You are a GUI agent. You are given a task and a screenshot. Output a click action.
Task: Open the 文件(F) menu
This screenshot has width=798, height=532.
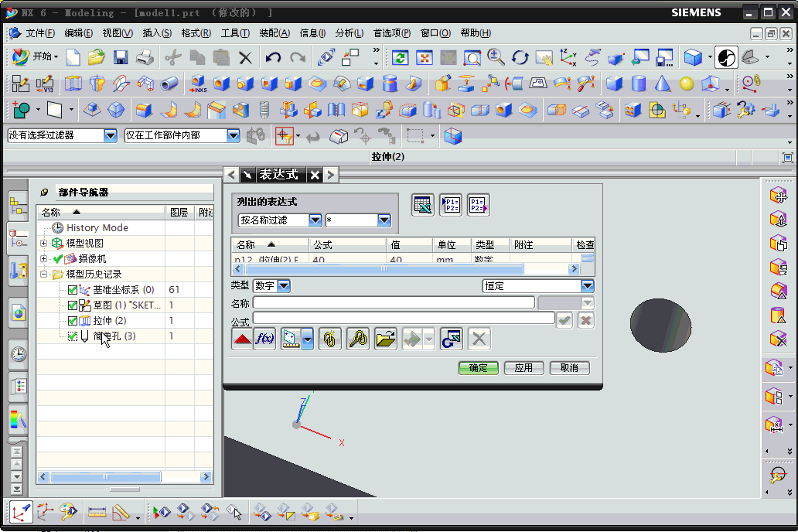click(x=39, y=33)
